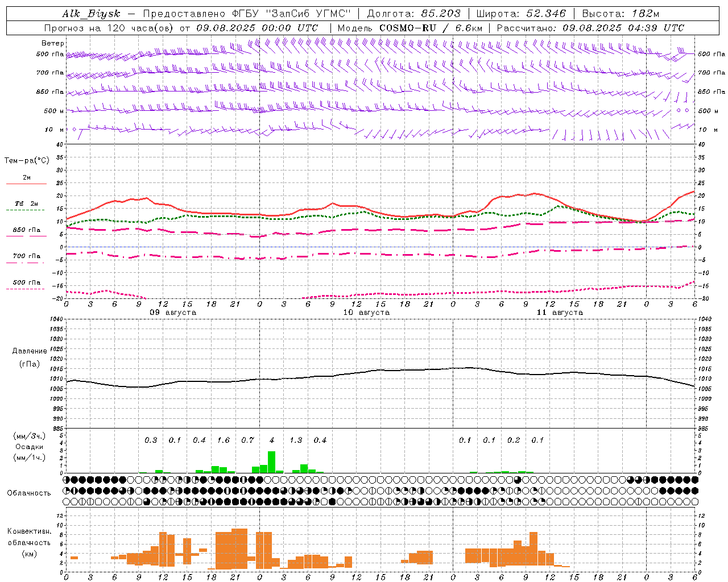Click the 'Тем-ра(°C)' temperature label
728x582 pixels.
27,161
